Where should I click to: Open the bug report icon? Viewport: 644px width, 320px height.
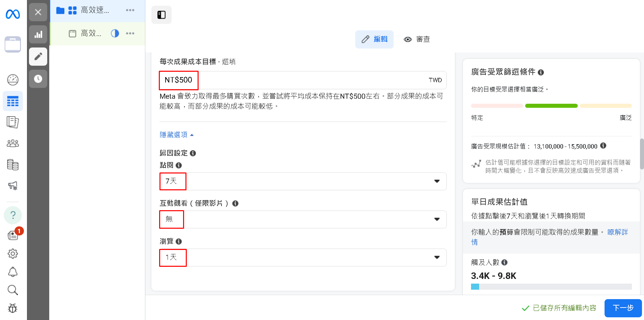point(13,308)
